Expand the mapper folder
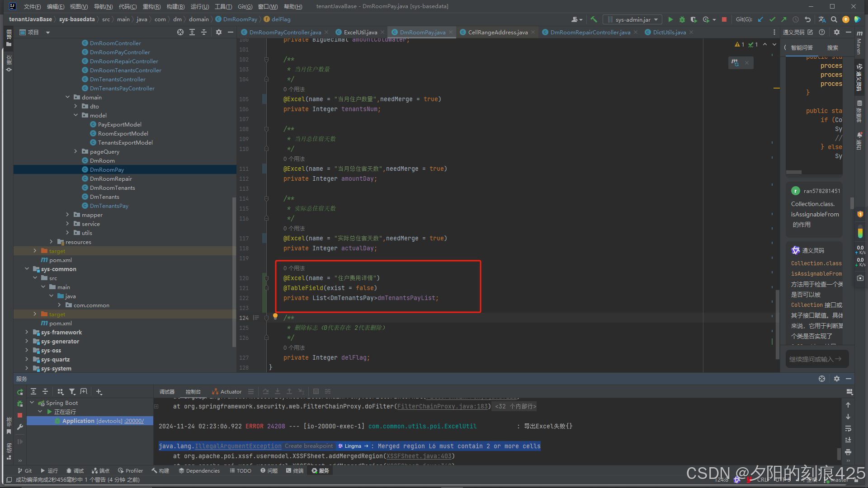This screenshot has width=868, height=488. coord(68,215)
